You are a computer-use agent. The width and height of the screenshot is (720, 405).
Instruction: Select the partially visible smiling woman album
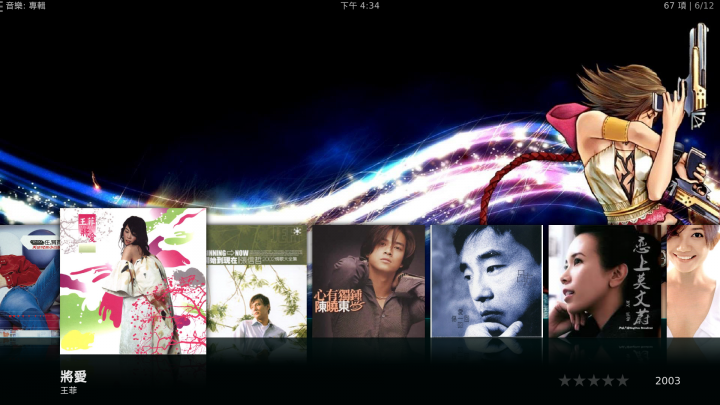pyautogui.click(x=693, y=281)
